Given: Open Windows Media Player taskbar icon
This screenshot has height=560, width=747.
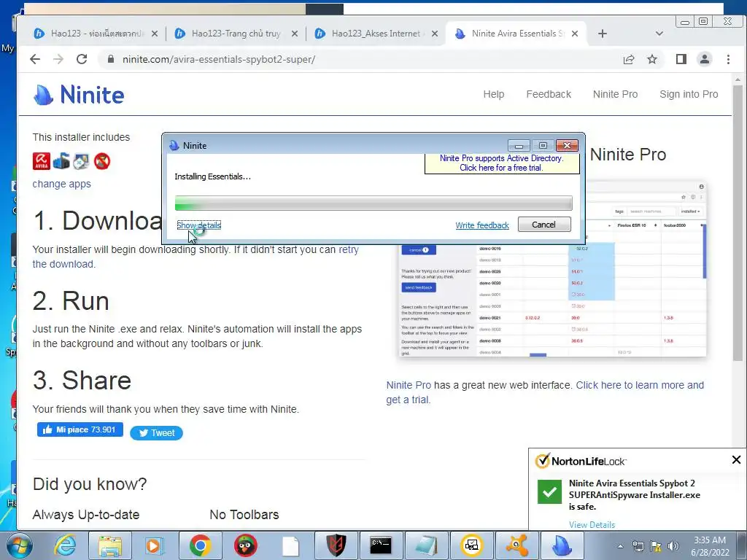Looking at the screenshot, I should pos(155,545).
